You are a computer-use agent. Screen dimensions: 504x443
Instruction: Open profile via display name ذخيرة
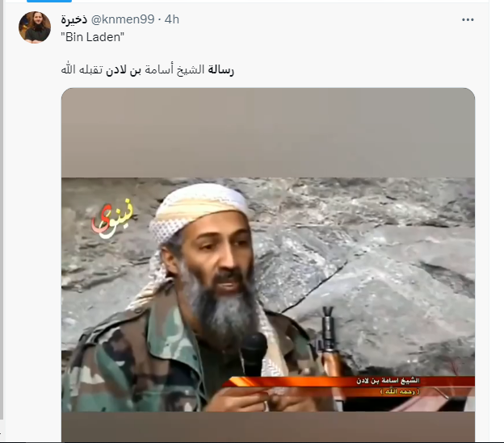74,19
